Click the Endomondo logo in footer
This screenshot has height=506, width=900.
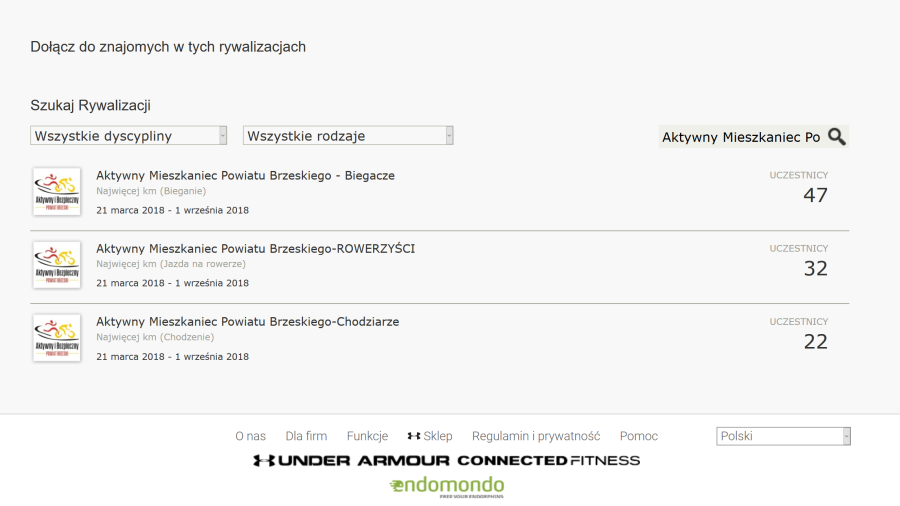(x=446, y=486)
